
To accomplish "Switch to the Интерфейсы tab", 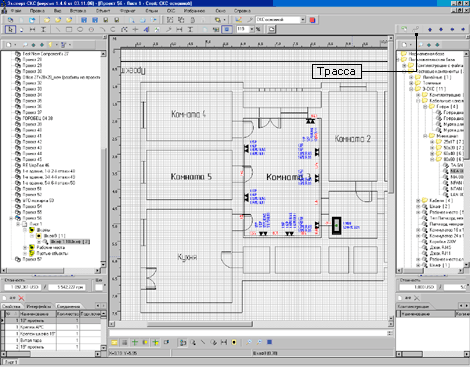I will (x=39, y=306).
